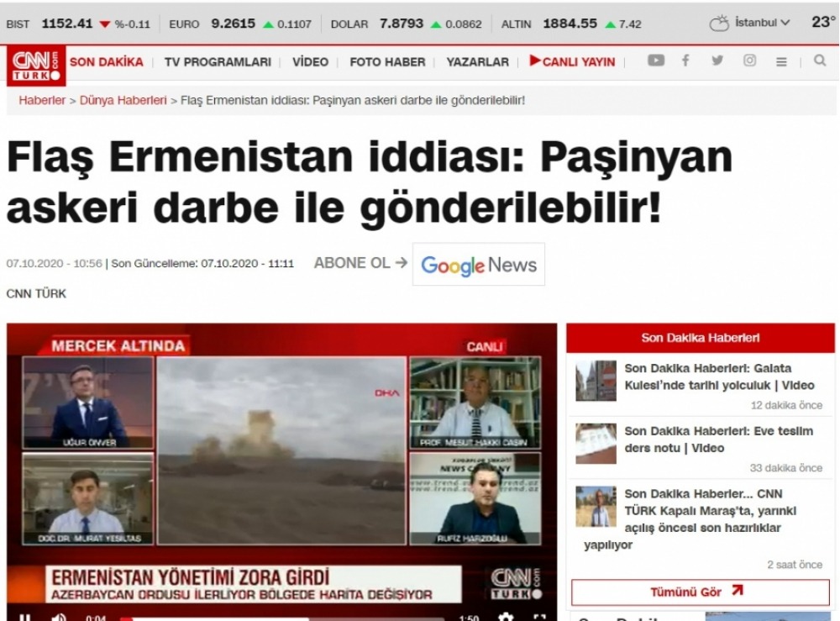Click the search magnifier icon
The height and width of the screenshot is (621, 840).
820,61
